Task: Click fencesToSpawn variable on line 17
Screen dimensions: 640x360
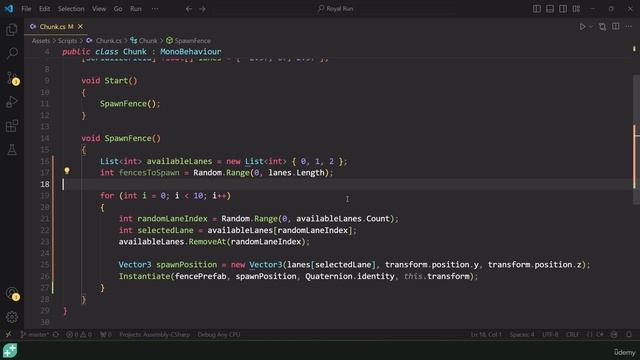Action: [x=149, y=173]
